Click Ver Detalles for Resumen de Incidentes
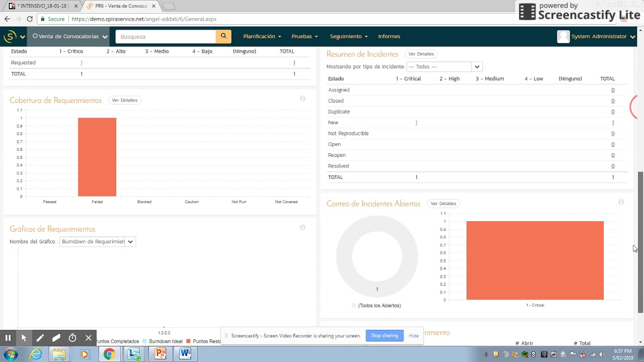 pos(421,54)
